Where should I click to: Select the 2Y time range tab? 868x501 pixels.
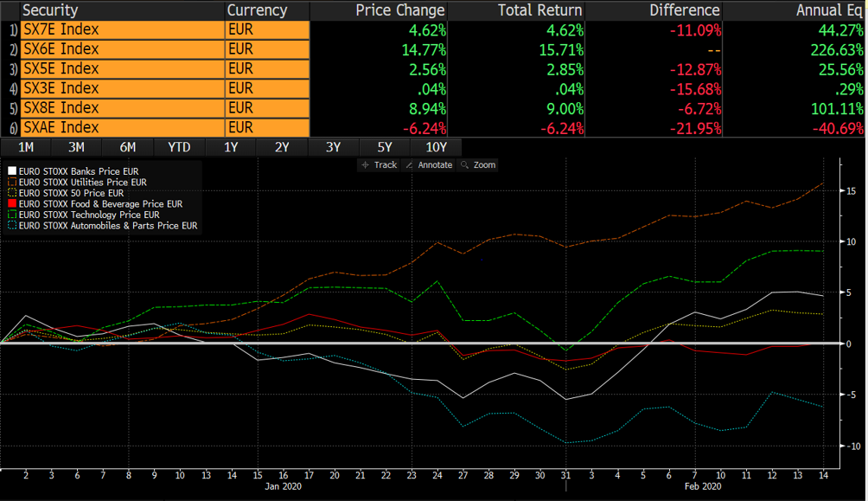(282, 147)
